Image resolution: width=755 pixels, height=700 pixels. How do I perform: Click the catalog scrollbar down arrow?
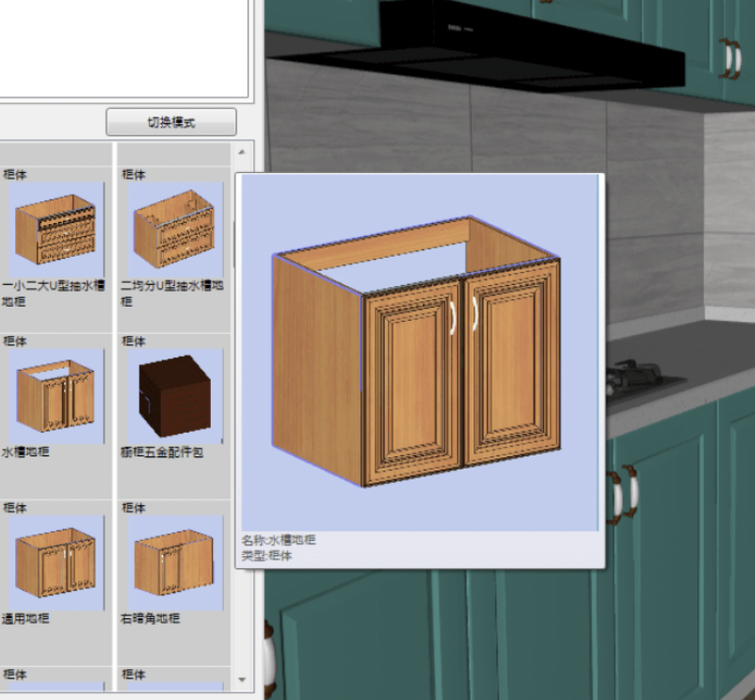pos(242,679)
